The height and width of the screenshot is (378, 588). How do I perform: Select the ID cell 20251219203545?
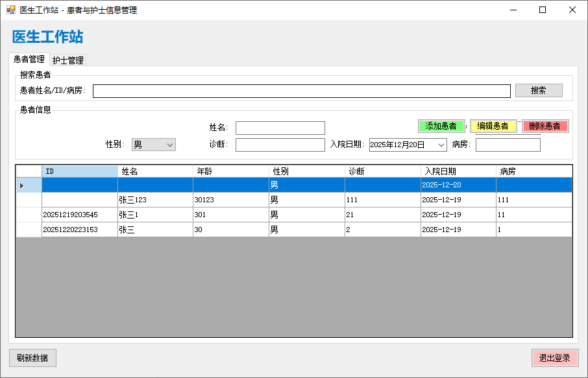(x=79, y=215)
